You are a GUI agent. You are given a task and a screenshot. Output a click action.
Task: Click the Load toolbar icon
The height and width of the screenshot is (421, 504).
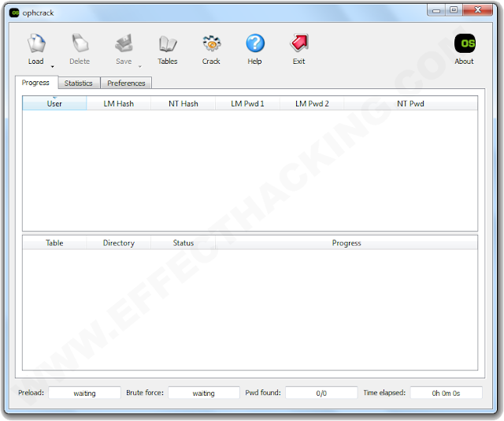click(x=36, y=43)
